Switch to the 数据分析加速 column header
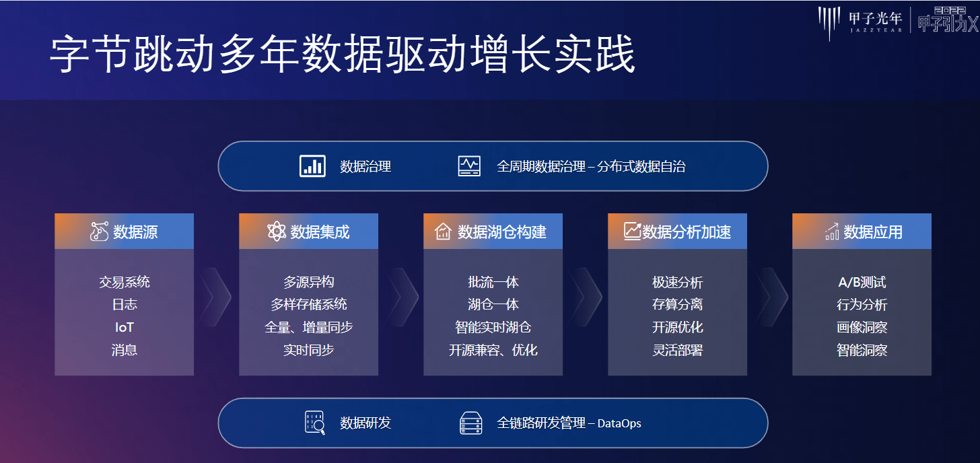 [x=677, y=230]
